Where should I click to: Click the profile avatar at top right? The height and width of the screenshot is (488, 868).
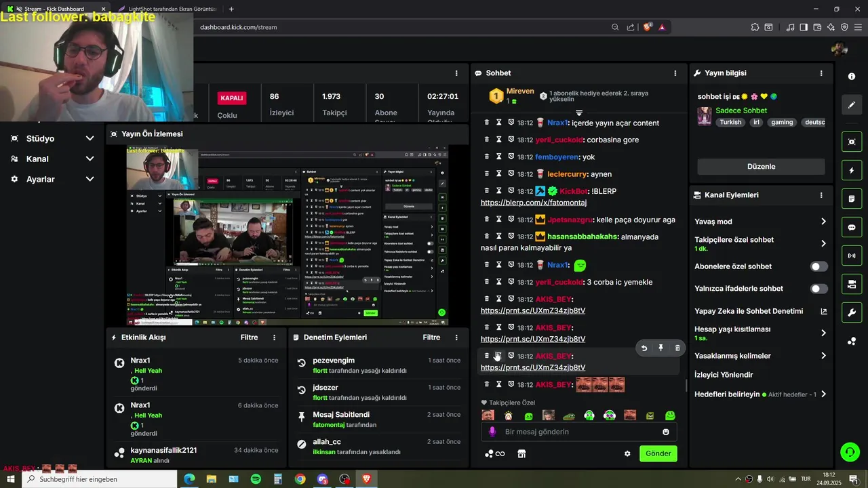tap(840, 49)
